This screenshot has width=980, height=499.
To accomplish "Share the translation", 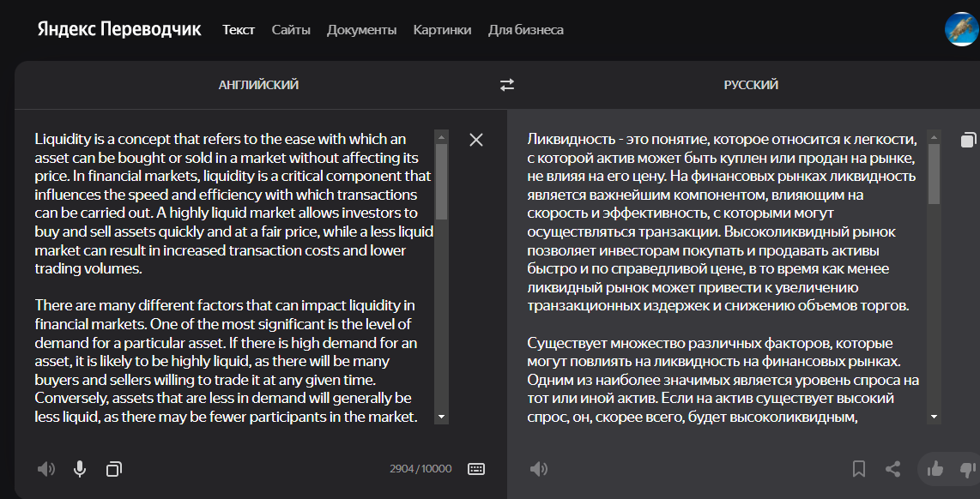I will pyautogui.click(x=893, y=468).
